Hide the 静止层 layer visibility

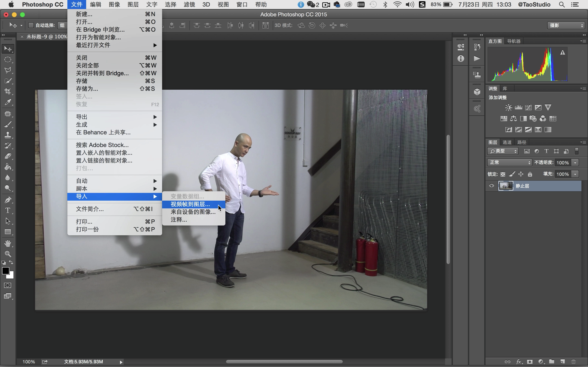point(492,186)
